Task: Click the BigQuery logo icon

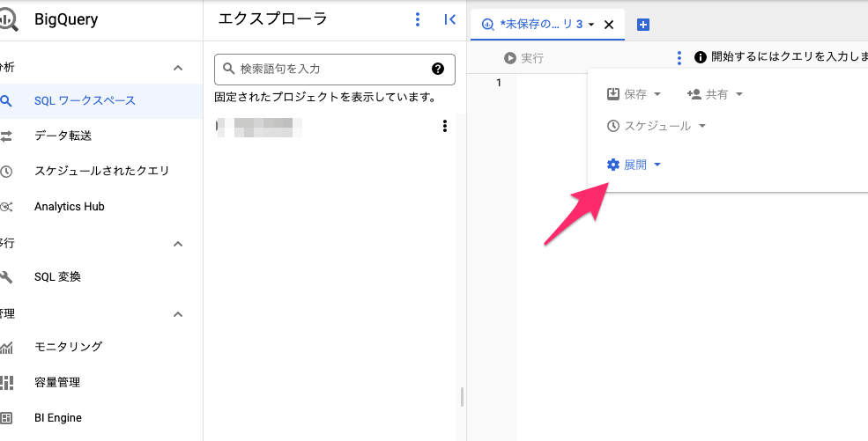Action: pos(8,20)
